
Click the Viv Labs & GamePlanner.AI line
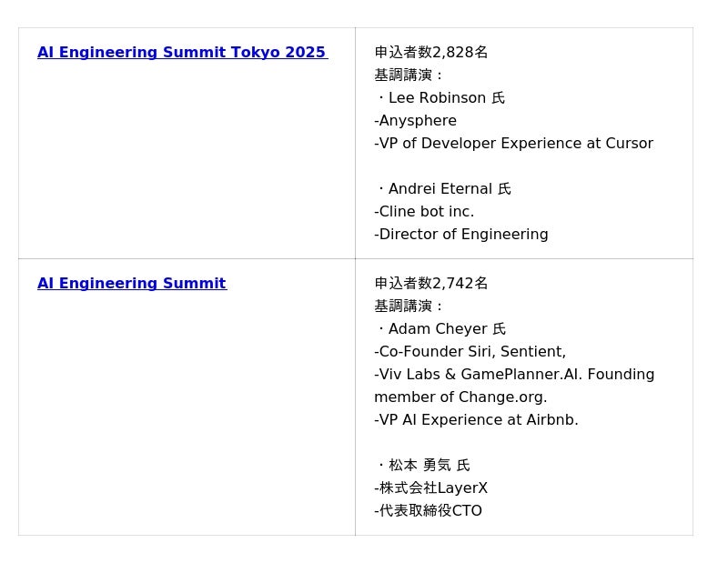point(514,375)
